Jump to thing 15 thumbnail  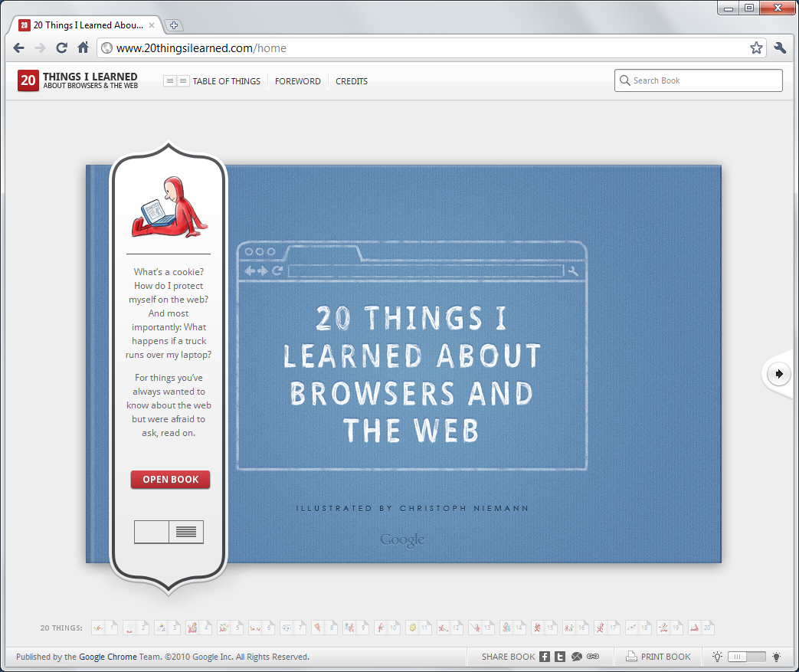click(x=544, y=628)
